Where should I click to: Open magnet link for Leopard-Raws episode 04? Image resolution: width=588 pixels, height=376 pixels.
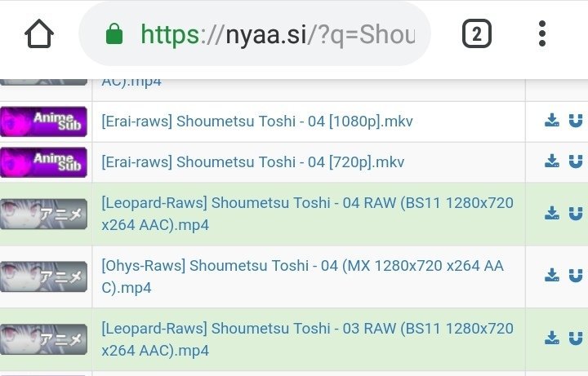(576, 213)
